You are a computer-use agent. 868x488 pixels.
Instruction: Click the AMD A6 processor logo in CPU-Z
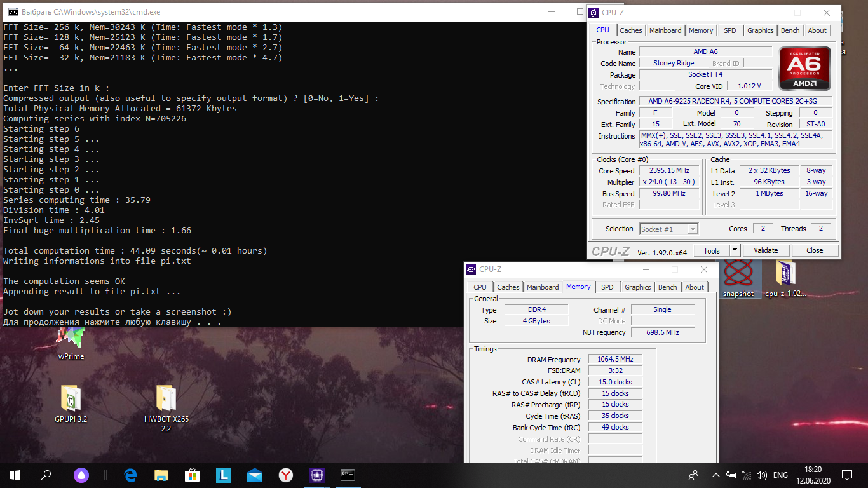804,69
